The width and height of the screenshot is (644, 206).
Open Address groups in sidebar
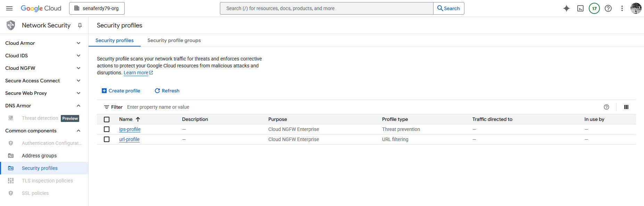pos(39,156)
